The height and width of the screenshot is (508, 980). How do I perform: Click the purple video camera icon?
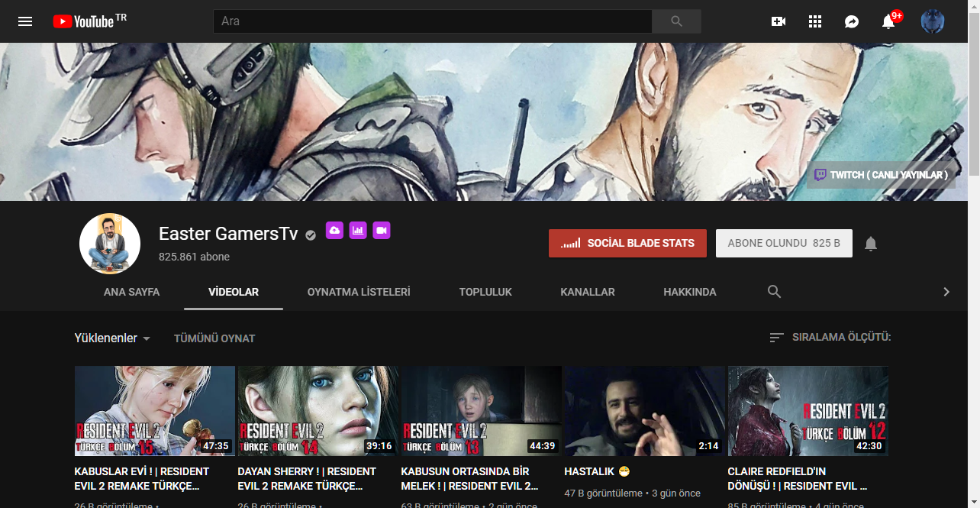[382, 230]
